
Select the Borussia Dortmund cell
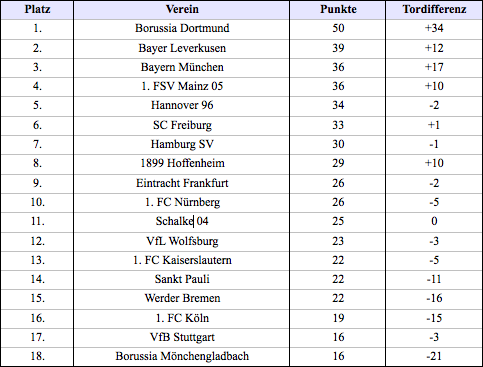click(x=182, y=28)
